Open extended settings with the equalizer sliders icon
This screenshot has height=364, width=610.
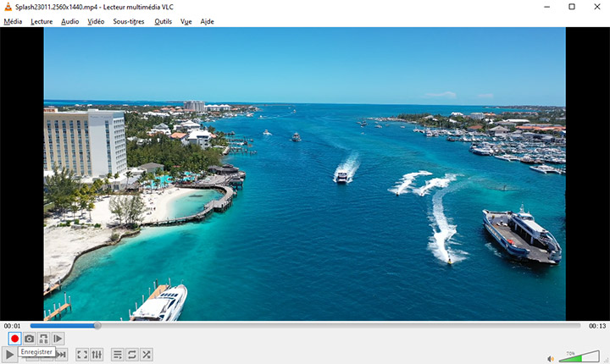tap(97, 355)
